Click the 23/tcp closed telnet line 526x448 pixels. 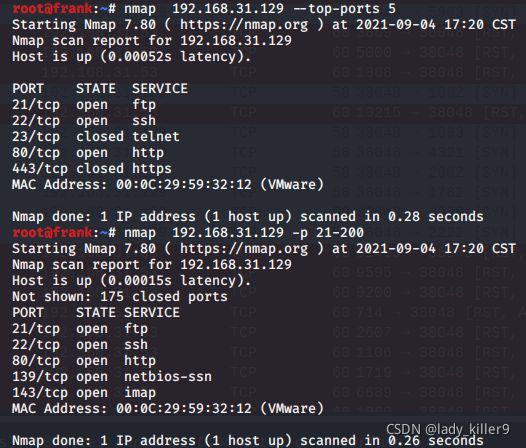pyautogui.click(x=96, y=137)
